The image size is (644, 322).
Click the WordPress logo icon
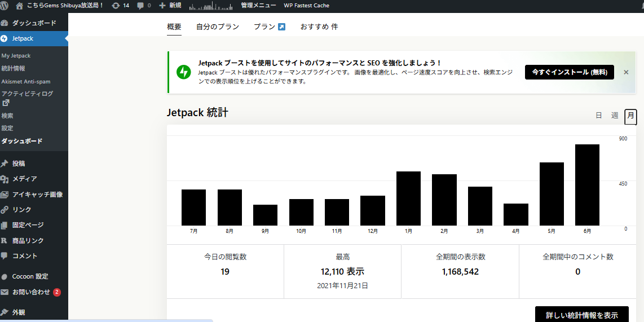(x=4, y=6)
